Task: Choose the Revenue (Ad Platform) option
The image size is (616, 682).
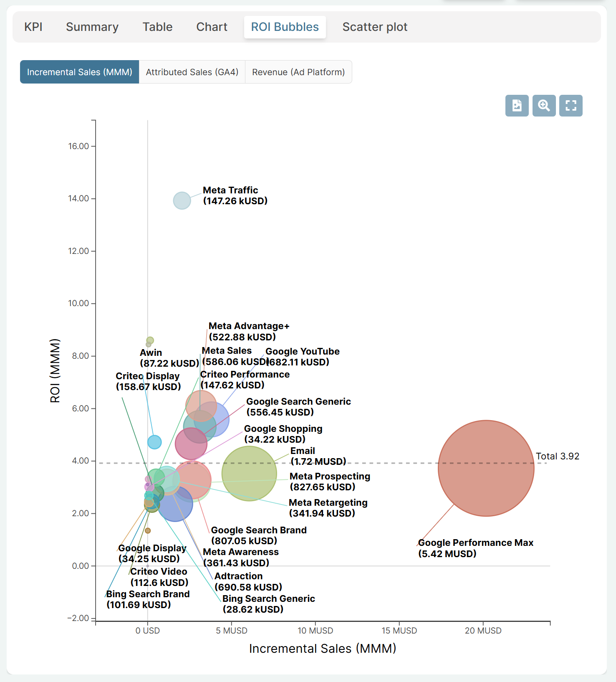Action: [x=298, y=72]
